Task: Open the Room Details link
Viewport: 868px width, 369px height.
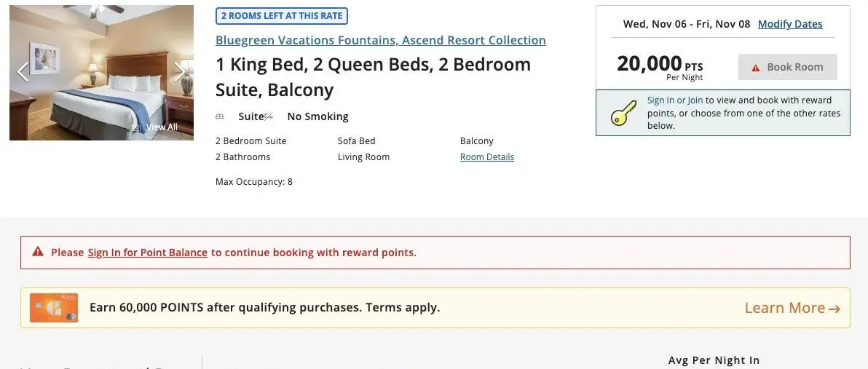Action: click(486, 157)
